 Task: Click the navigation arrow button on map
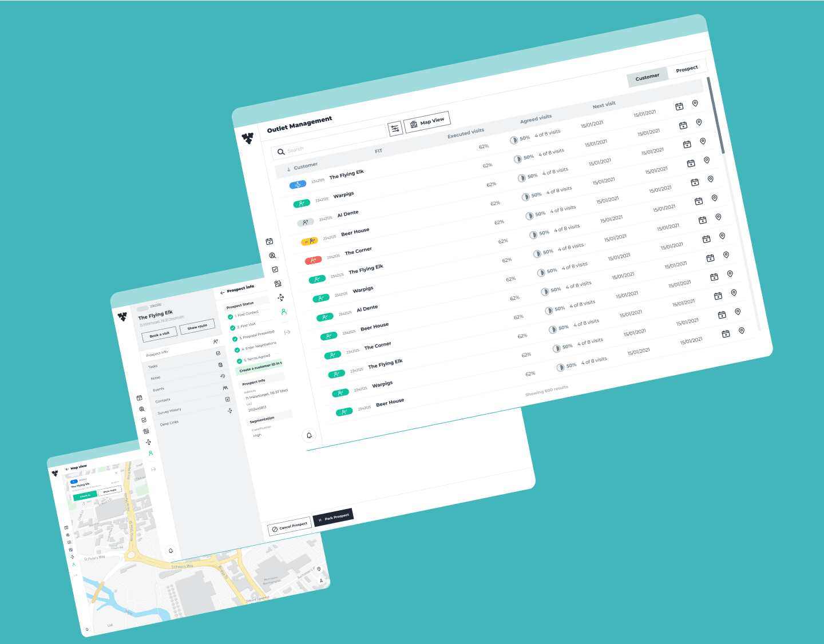(321, 581)
